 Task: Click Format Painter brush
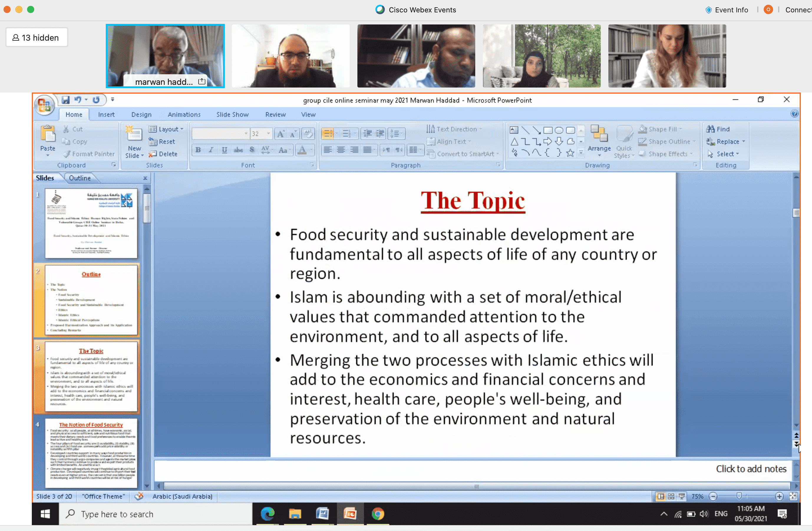[89, 154]
